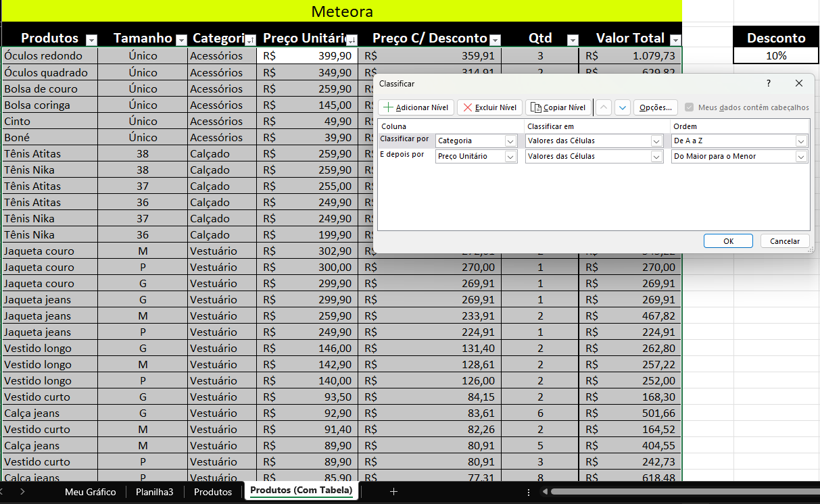Click the Opções... button
Viewport: 820px width, 504px height.
coord(656,107)
